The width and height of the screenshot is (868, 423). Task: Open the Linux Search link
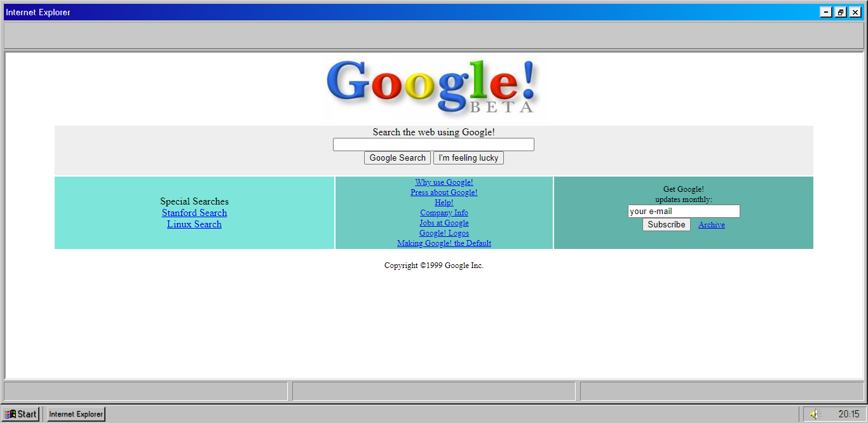tap(194, 224)
